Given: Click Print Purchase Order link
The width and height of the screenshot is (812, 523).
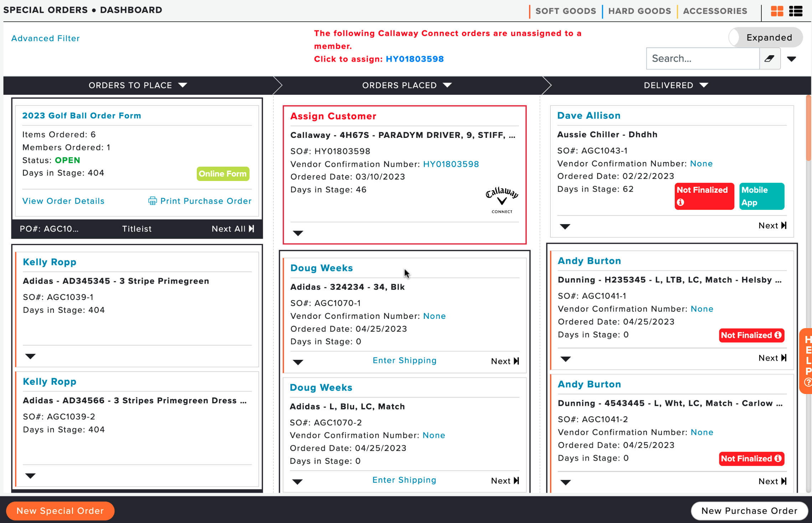Looking at the screenshot, I should (x=206, y=201).
